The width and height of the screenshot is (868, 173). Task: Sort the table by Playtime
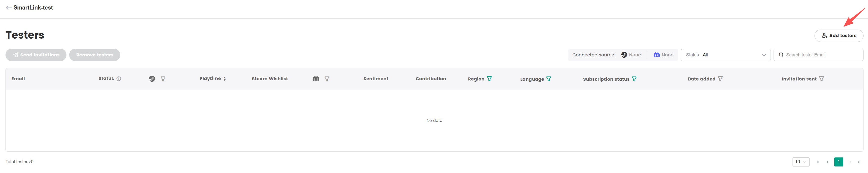click(224, 79)
